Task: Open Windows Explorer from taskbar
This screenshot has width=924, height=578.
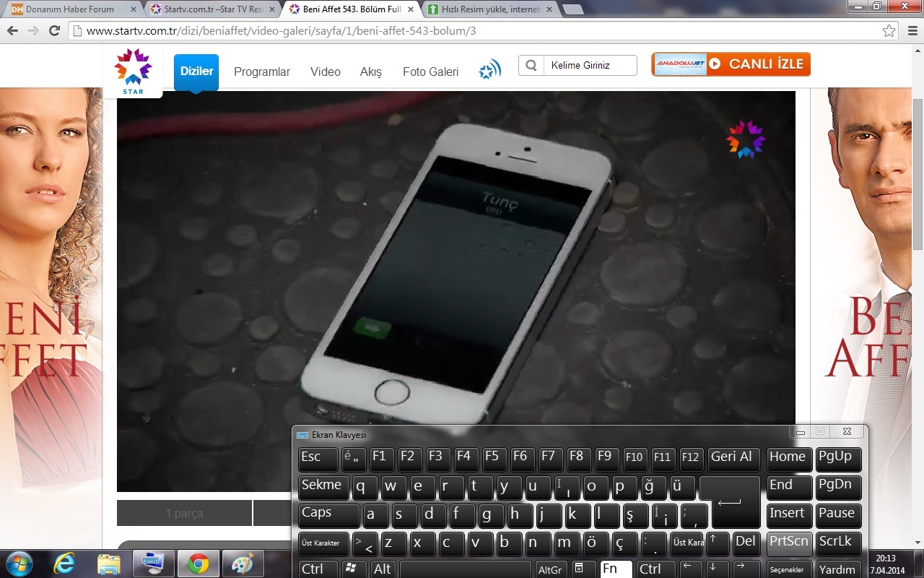Action: [x=109, y=564]
